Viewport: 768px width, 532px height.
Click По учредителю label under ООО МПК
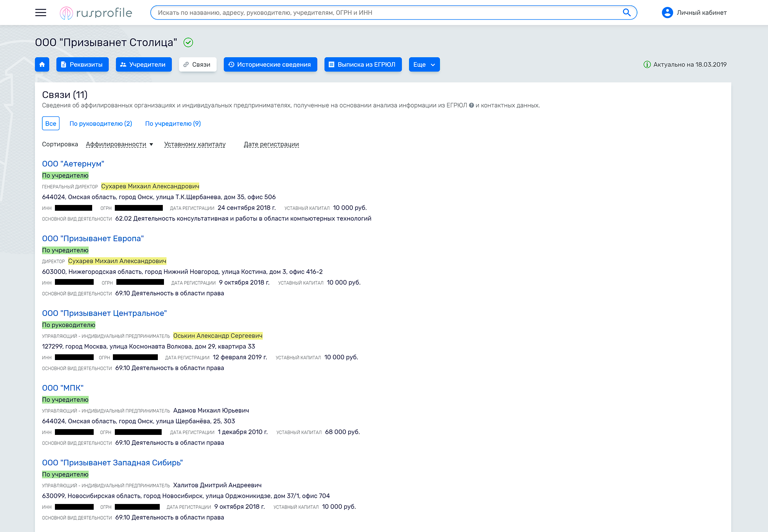pyautogui.click(x=65, y=400)
